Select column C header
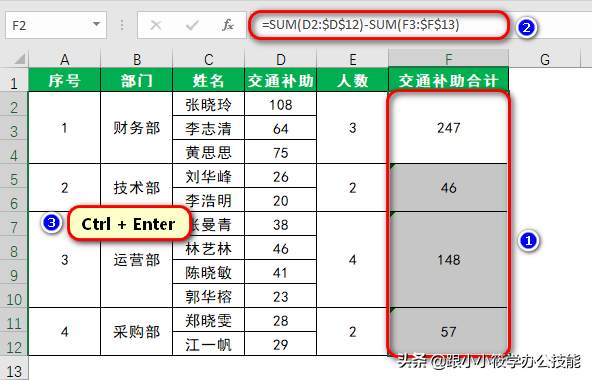 coord(208,59)
